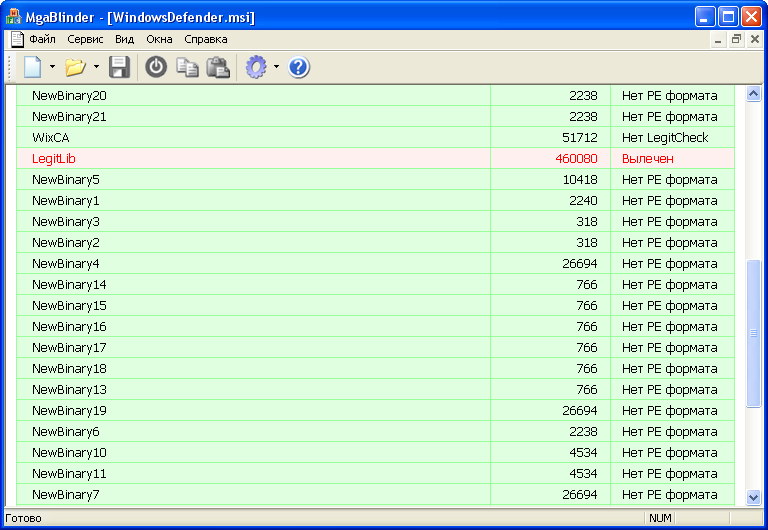Open the Справка menu
This screenshot has height=530, width=768.
click(x=205, y=40)
